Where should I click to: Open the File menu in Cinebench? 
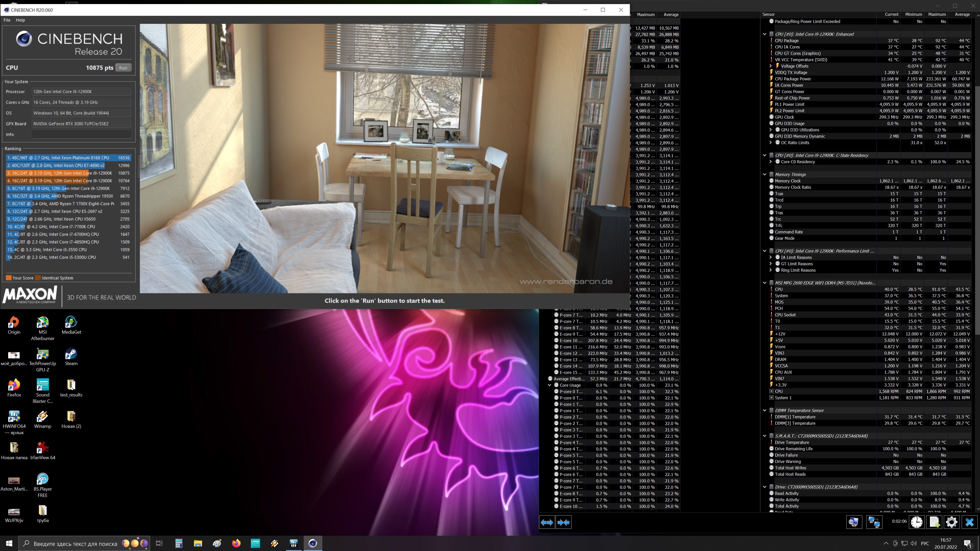[x=7, y=20]
